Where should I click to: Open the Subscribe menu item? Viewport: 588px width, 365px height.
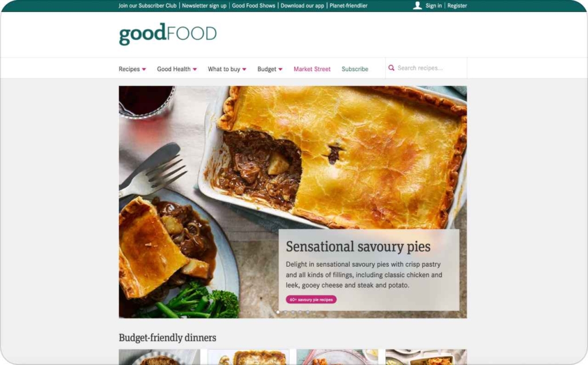tap(355, 69)
